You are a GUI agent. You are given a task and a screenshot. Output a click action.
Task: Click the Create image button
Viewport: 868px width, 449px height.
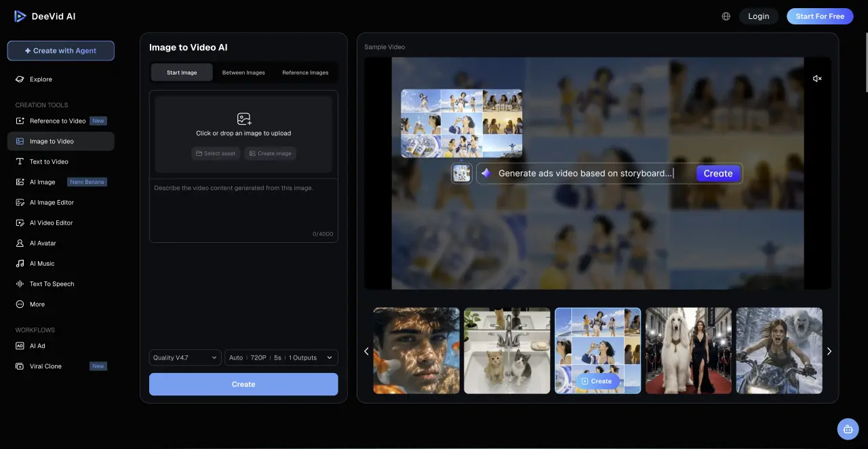[x=270, y=153]
